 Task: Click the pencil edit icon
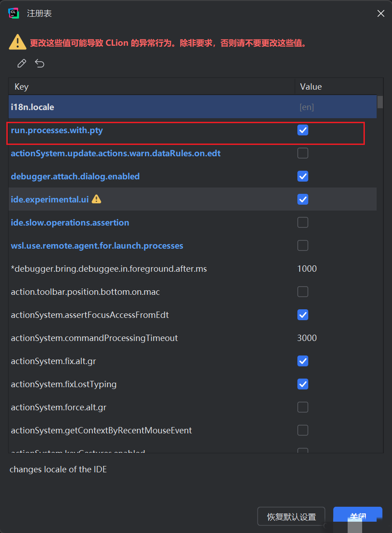point(22,63)
